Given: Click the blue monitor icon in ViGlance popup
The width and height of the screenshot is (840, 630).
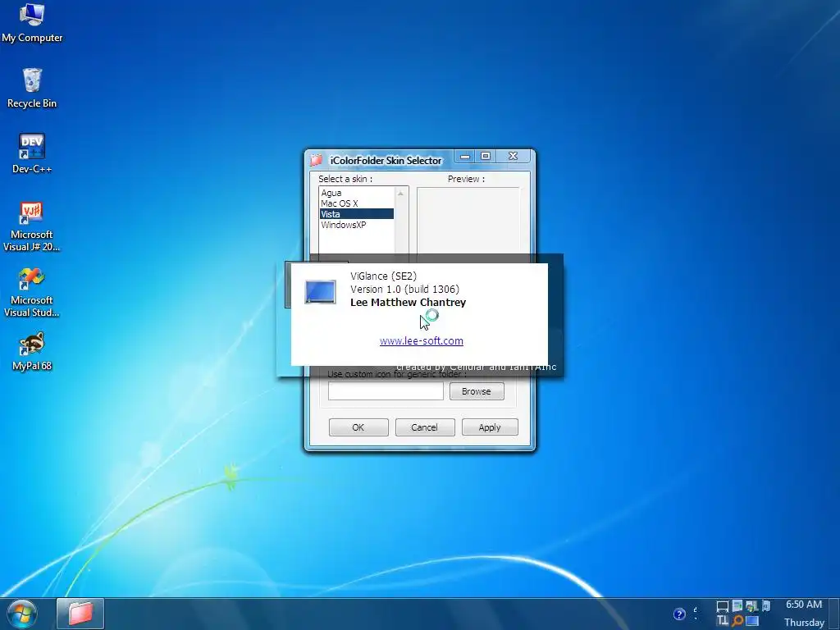Looking at the screenshot, I should [x=321, y=292].
